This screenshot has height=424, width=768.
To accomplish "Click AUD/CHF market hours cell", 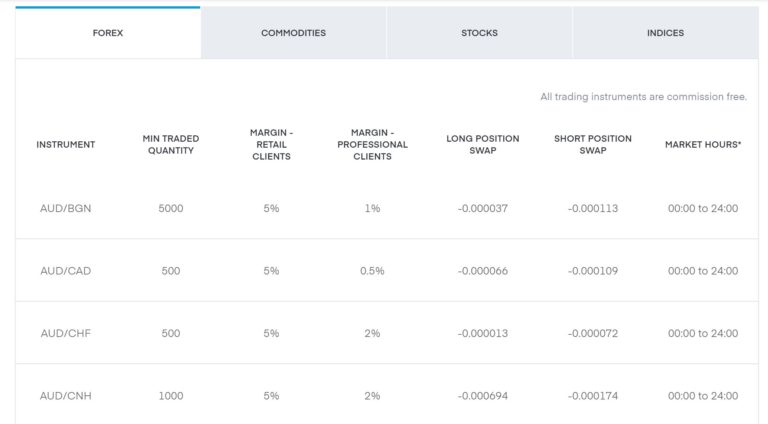I will pyautogui.click(x=703, y=333).
